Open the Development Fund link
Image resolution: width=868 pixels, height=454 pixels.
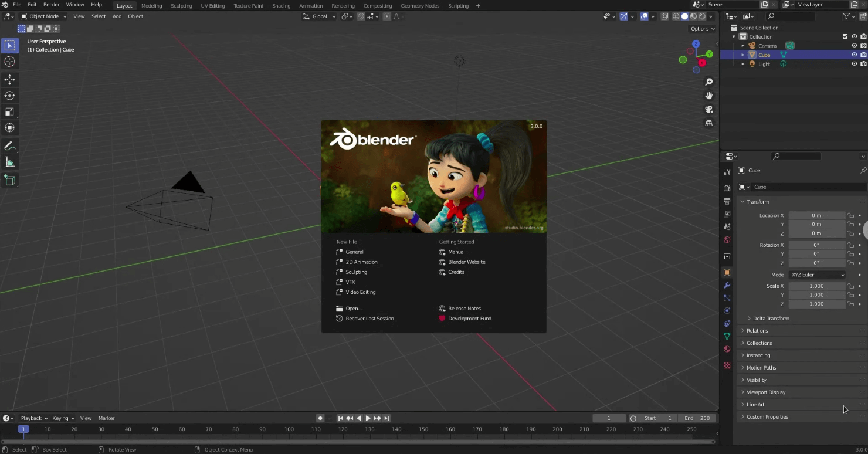pyautogui.click(x=469, y=319)
